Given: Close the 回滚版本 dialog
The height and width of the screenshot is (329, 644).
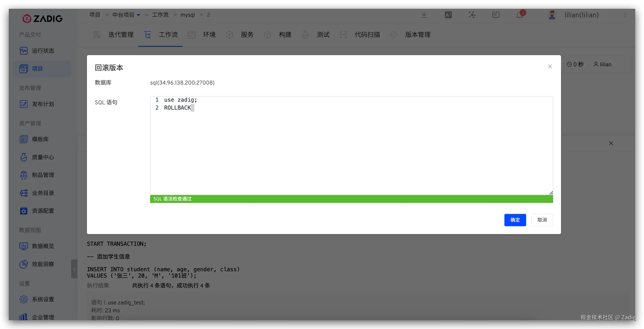Looking at the screenshot, I should point(550,66).
